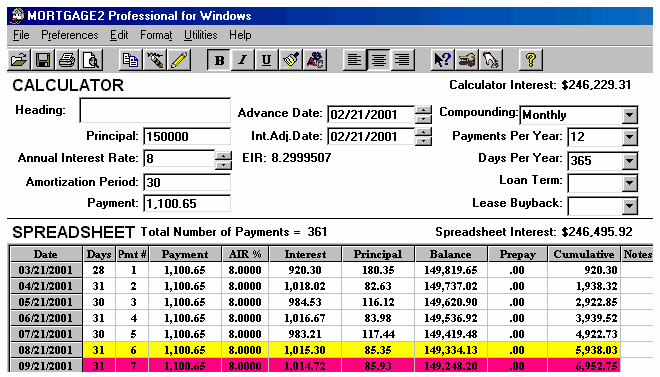
Task: Click the Open file folder icon
Action: [19, 60]
